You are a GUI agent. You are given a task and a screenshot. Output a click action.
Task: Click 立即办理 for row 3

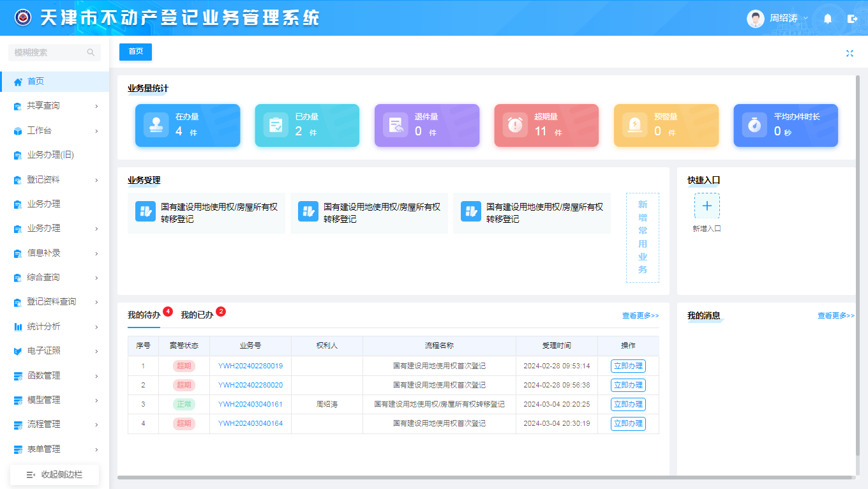coord(628,405)
